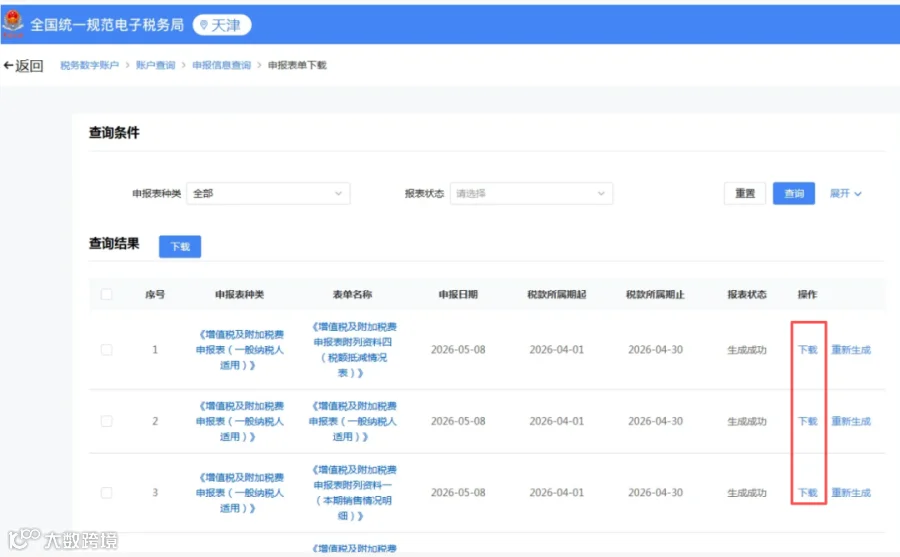This screenshot has width=900, height=557.
Task: Check the checkbox for row 2
Action: tap(106, 421)
